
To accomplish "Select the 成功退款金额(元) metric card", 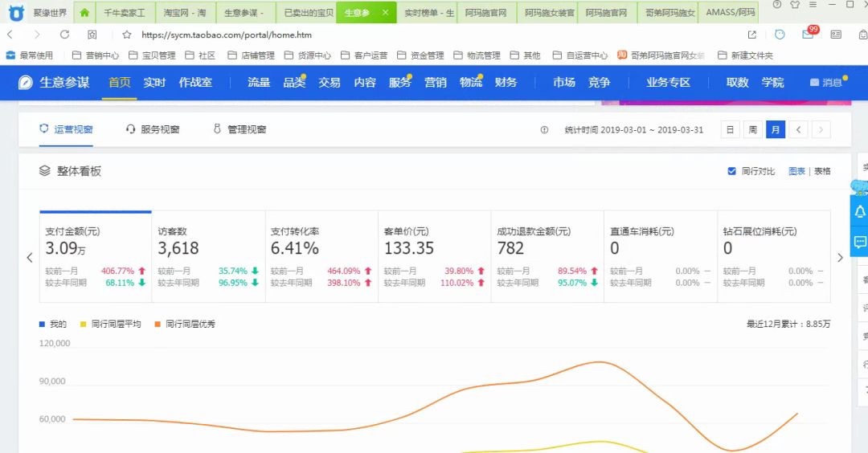I will (547, 257).
